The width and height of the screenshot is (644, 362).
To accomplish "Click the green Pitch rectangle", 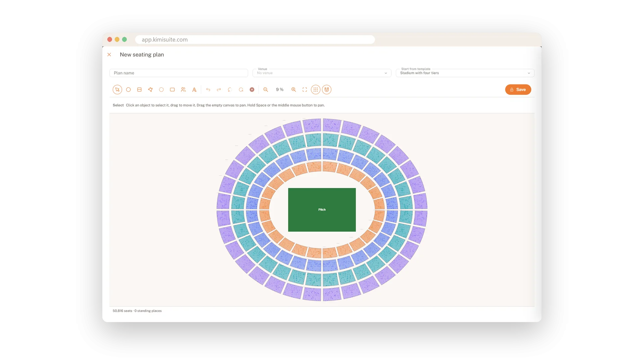I will coord(322,210).
